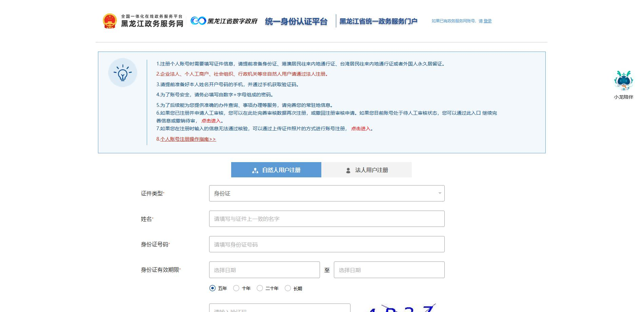Focus the 姓名 input field

(326, 219)
